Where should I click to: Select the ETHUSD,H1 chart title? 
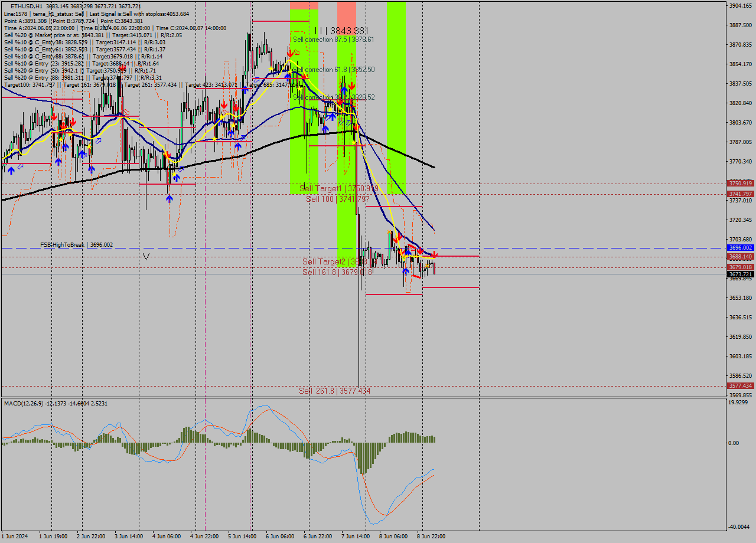pyautogui.click(x=26, y=6)
